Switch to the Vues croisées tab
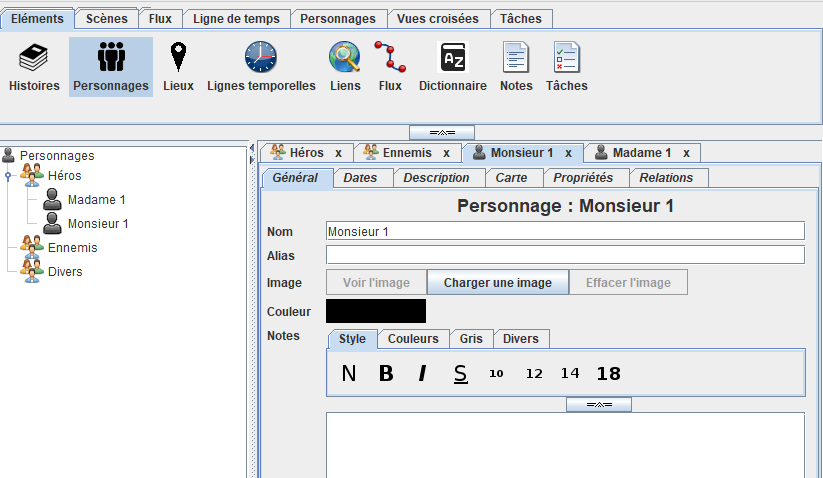This screenshot has height=478, width=823. click(438, 18)
